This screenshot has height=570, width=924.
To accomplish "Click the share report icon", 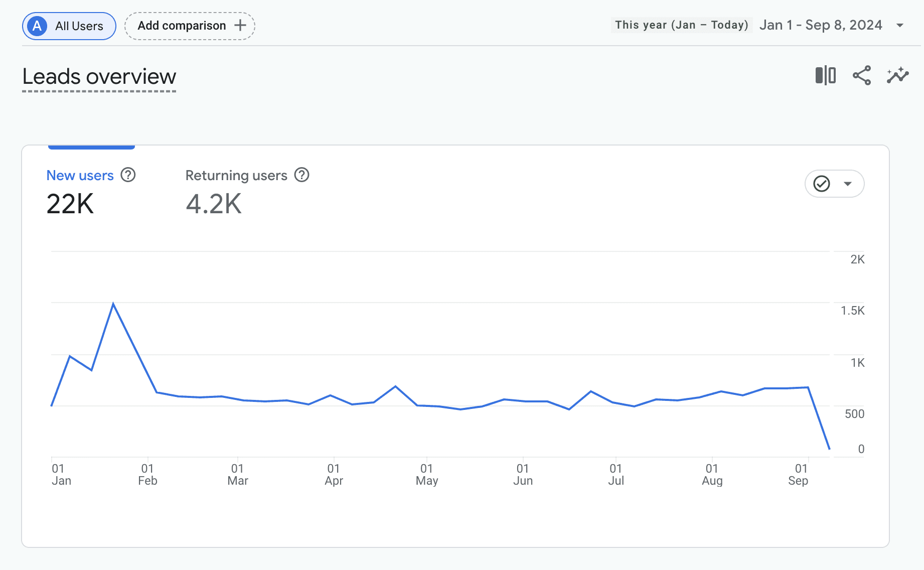I will (862, 76).
